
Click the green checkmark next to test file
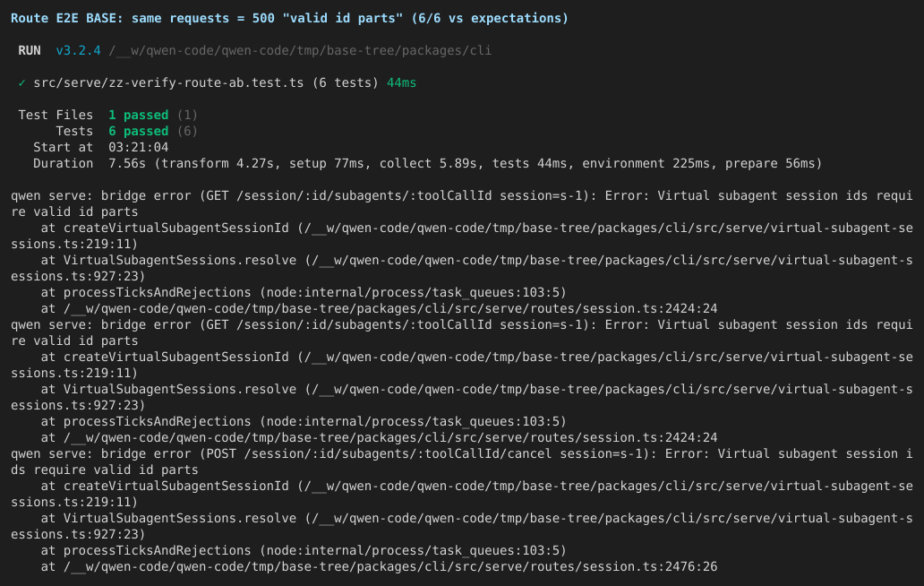coord(21,83)
